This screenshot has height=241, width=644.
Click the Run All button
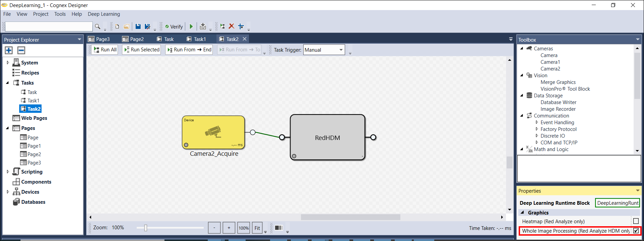(105, 50)
